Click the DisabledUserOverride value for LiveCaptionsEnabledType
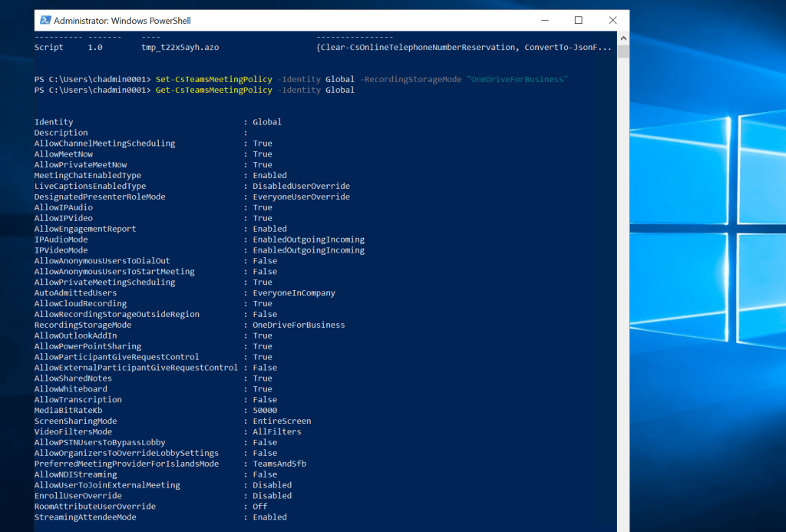This screenshot has width=786, height=532. (301, 187)
